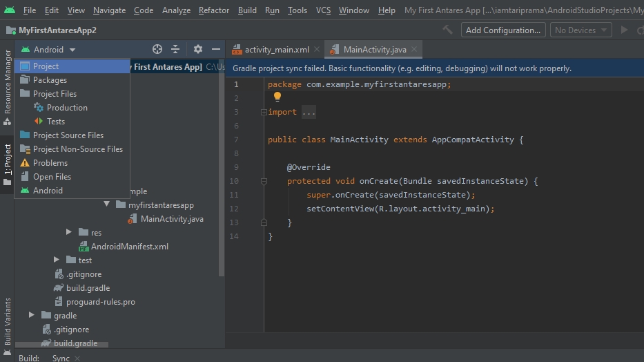Click the lightbulb intention icon in editor
Screen dimensions: 644x362
click(x=277, y=97)
